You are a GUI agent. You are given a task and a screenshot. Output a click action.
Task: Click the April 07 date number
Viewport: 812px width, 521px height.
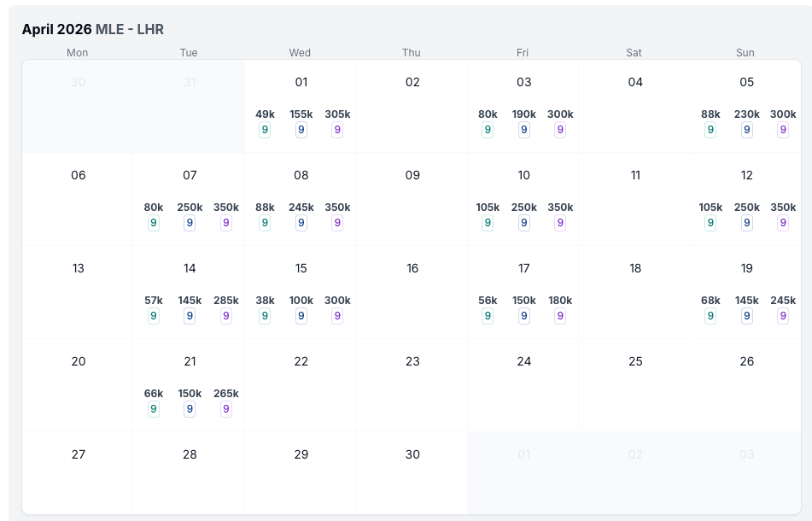pos(190,175)
